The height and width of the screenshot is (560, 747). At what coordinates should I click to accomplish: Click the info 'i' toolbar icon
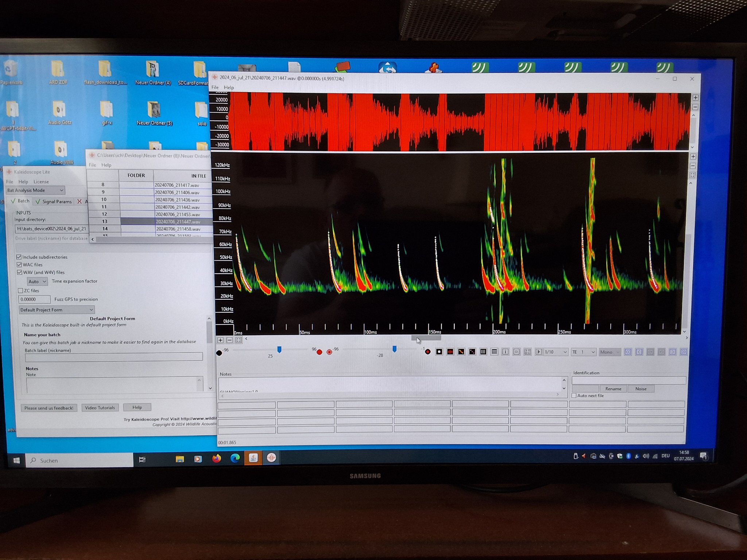click(505, 352)
